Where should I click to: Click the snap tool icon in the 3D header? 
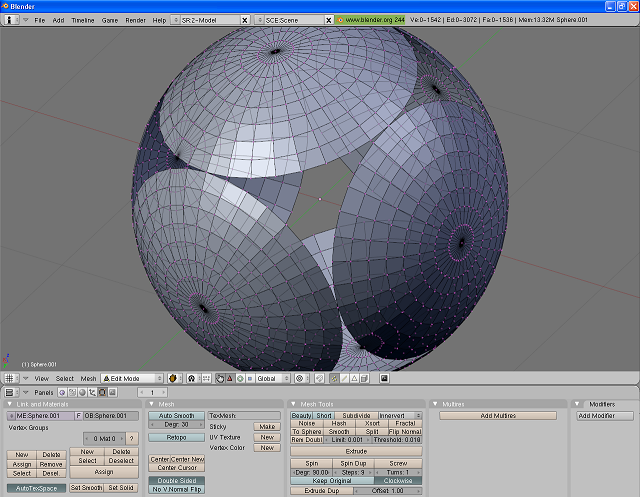[319, 378]
